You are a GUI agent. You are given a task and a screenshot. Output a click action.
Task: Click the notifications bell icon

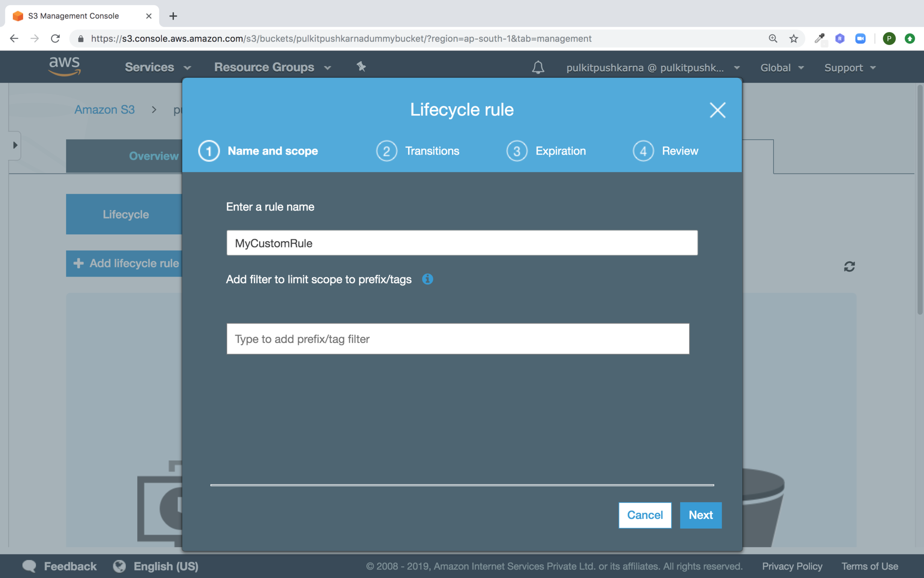tap(538, 67)
